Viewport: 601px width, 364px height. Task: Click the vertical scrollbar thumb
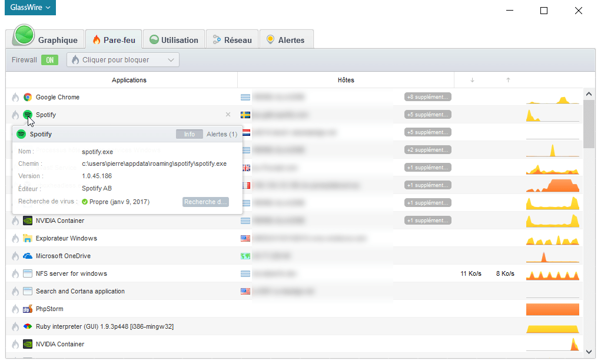589,124
